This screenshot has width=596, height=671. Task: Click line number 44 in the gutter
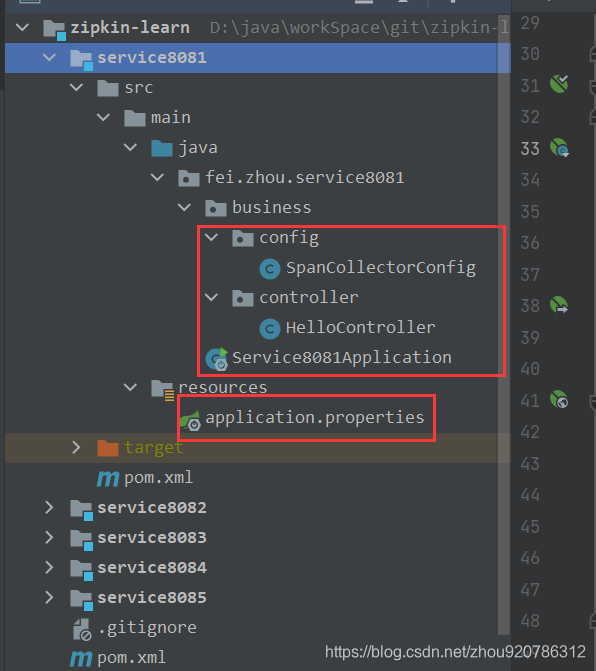click(x=530, y=495)
